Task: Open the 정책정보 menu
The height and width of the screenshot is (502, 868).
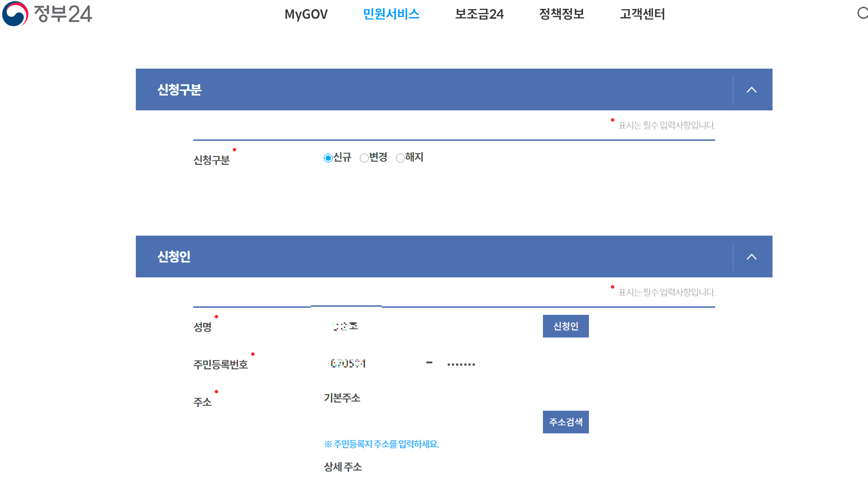Action: 562,15
